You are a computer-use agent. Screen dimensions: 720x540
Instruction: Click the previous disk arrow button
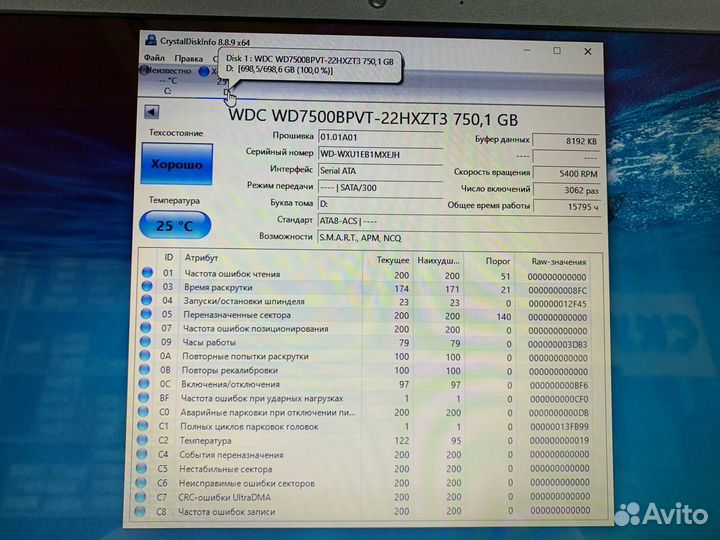coord(152,112)
